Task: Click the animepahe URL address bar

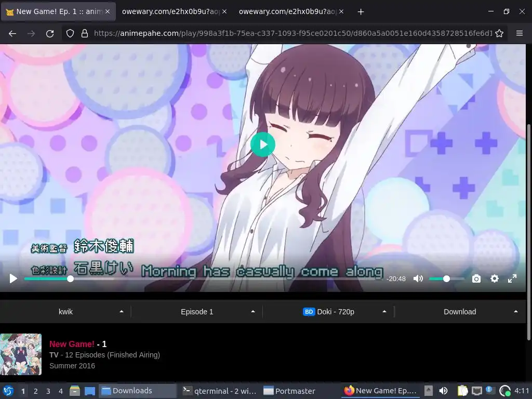Action: coord(292,33)
